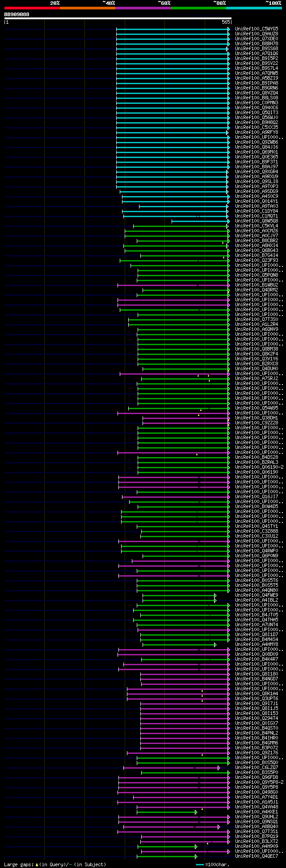Image resolution: width=286 pixels, height=868 pixels.
Task: Select label UniRef100_C9ZZ28
Action: [x=257, y=423]
